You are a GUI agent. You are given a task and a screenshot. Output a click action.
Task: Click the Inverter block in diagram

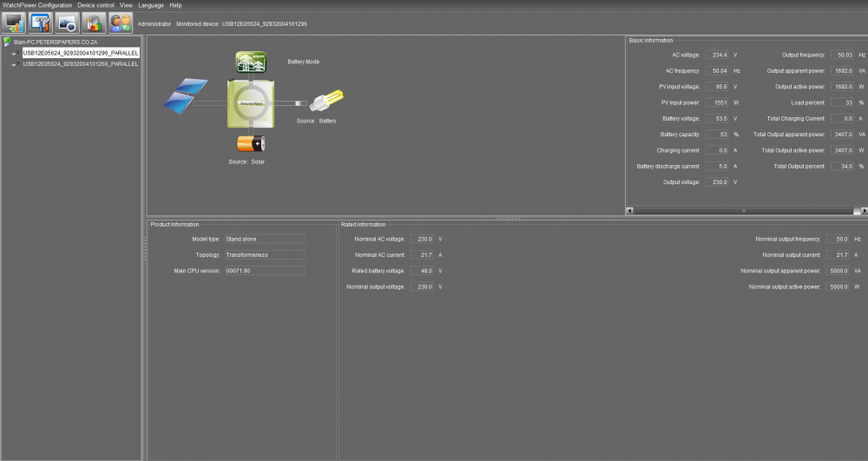(x=251, y=104)
